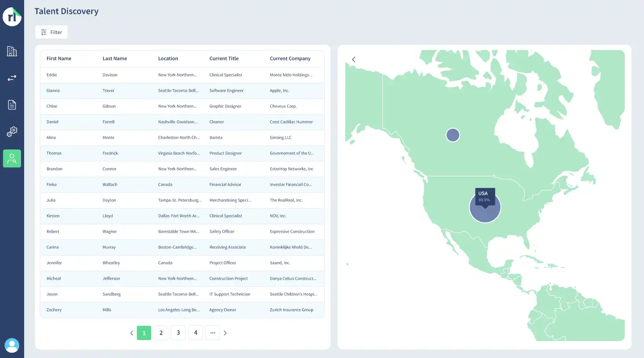Go to previous page with the left arrow
This screenshot has width=644, height=358.
[131, 333]
